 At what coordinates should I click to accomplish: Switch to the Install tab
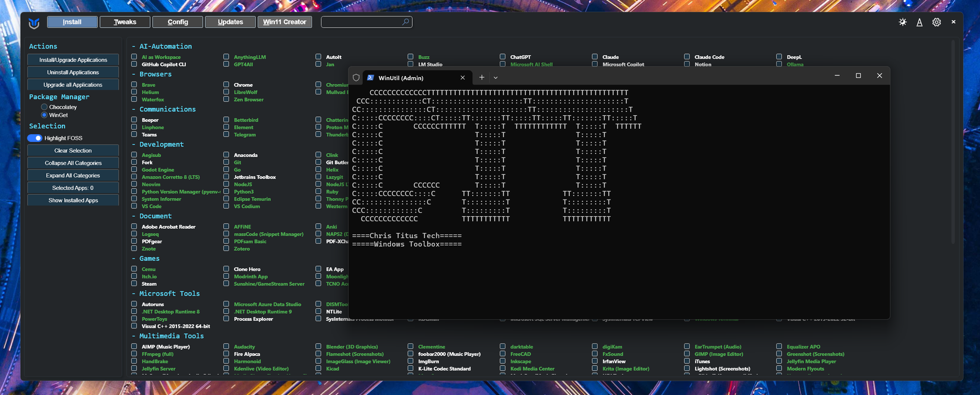72,22
